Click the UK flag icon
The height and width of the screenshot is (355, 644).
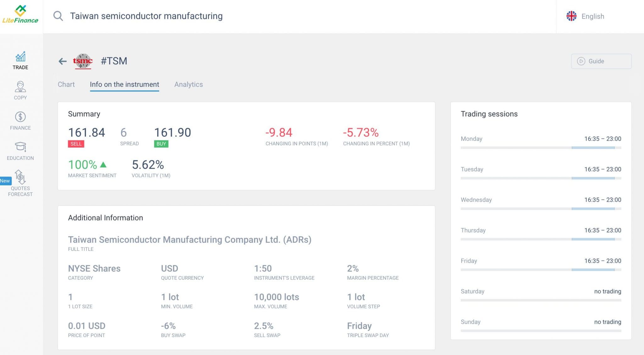coord(571,16)
